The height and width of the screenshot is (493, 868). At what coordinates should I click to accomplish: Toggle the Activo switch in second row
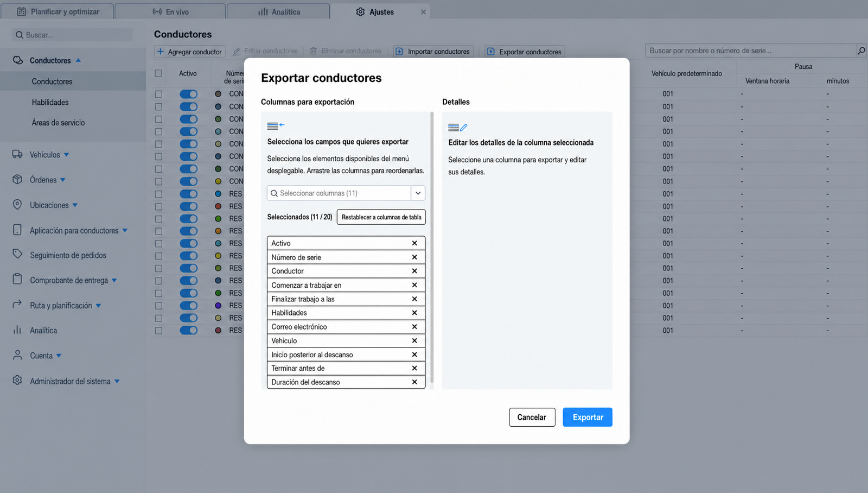pos(189,106)
